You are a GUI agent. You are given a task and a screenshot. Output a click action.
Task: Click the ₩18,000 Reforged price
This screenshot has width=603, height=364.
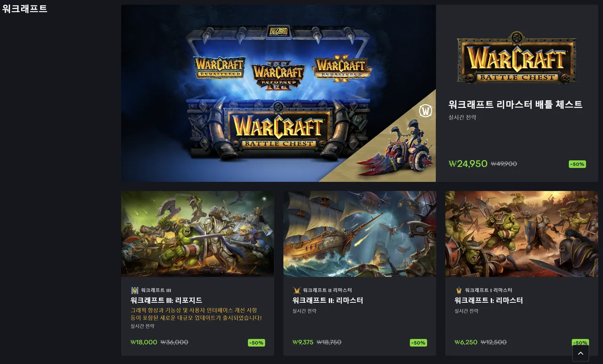pyautogui.click(x=144, y=342)
